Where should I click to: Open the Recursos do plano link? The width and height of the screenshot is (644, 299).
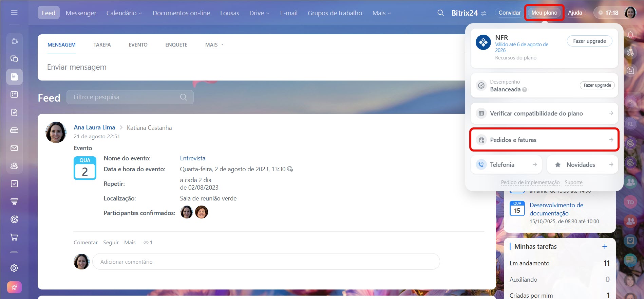(x=515, y=58)
